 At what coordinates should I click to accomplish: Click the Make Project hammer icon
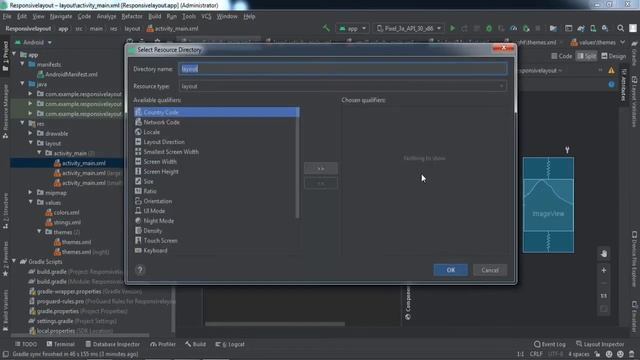(326, 28)
